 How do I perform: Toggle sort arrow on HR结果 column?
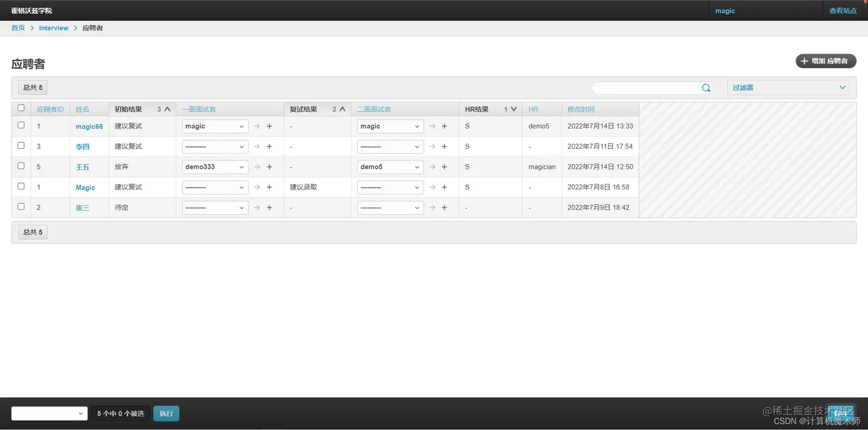[514, 109]
